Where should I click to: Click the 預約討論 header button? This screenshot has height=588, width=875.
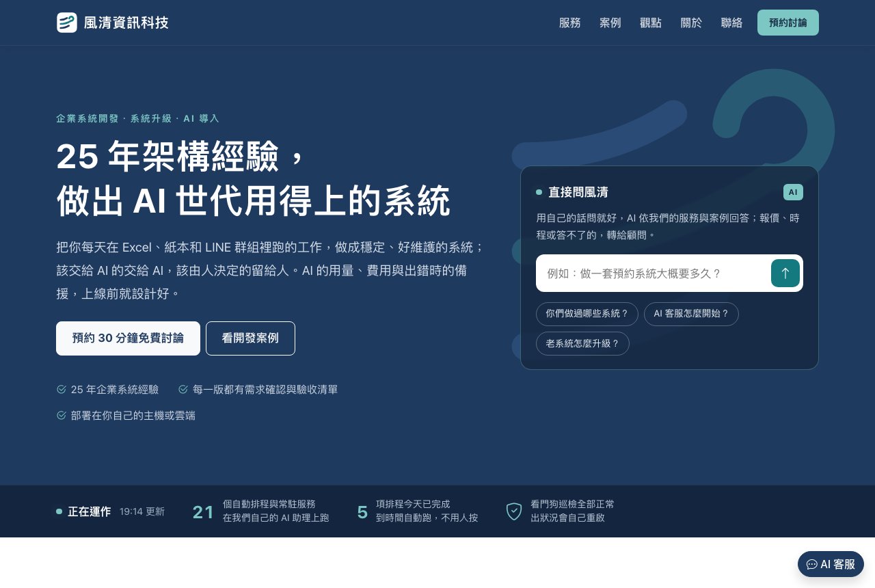(788, 23)
